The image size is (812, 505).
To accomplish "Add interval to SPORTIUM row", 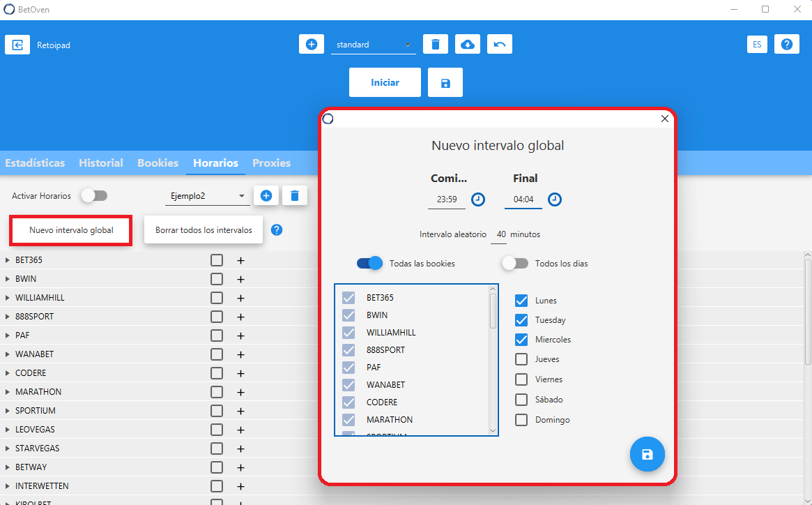I will [x=240, y=411].
